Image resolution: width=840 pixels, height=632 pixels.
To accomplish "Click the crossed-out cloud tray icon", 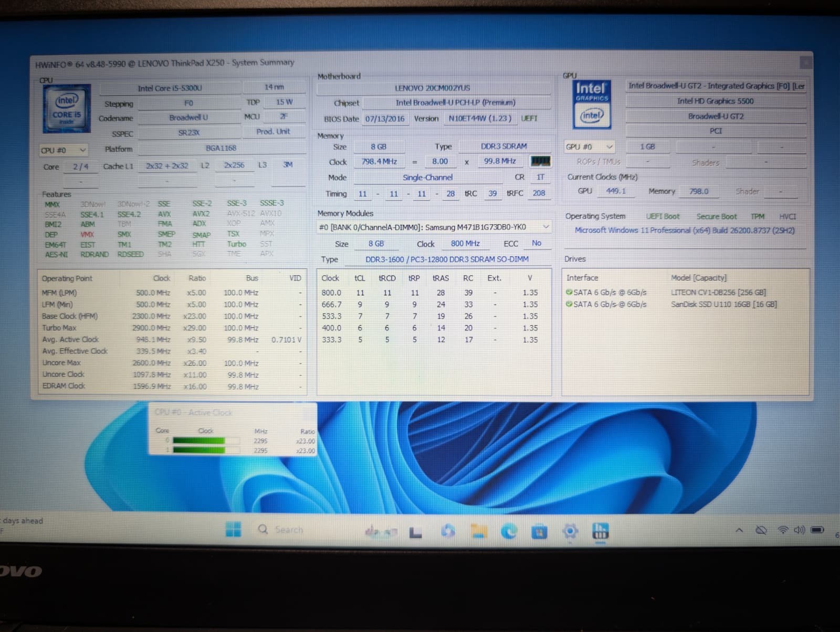I will click(761, 530).
